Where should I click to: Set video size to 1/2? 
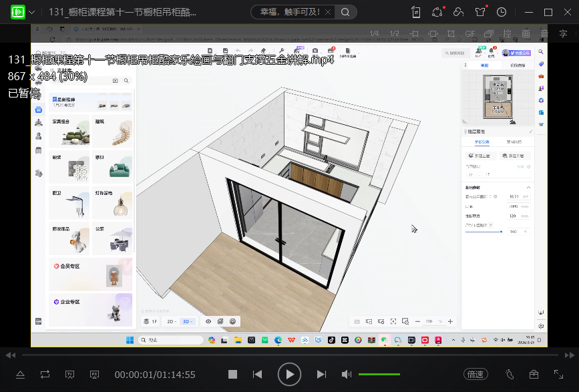pos(394,33)
